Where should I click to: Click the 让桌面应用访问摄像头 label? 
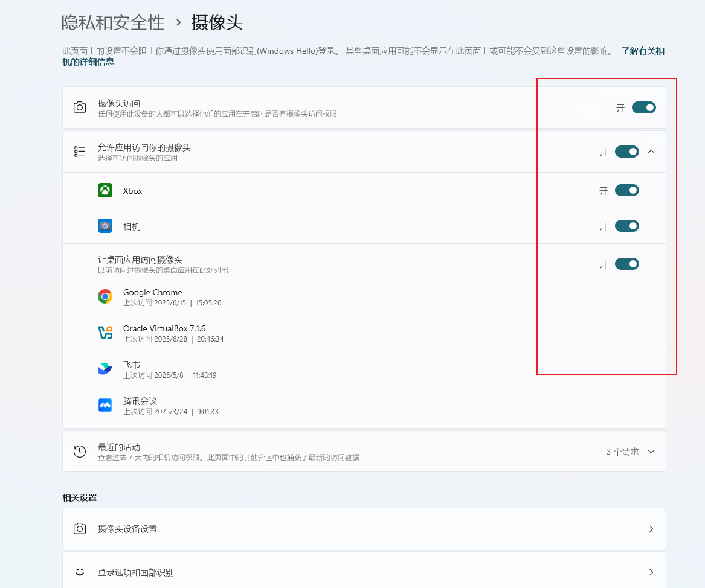click(140, 260)
